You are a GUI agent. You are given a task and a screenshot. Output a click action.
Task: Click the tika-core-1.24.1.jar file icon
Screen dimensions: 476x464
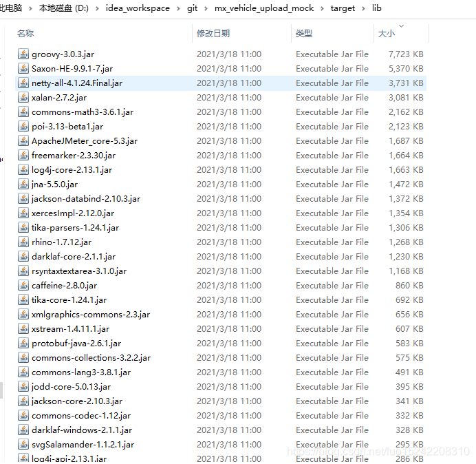[x=23, y=300]
